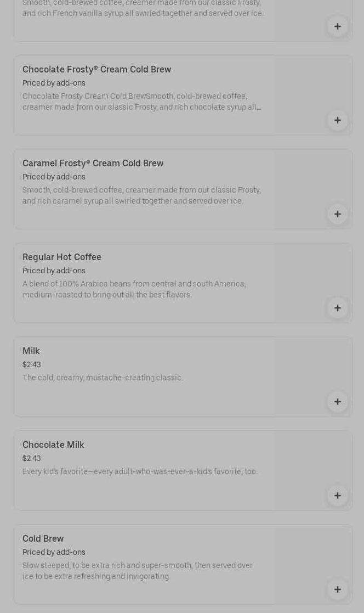Click the Regular Hot Coffee Arabica description
The width and height of the screenshot is (364, 613).
134,289
